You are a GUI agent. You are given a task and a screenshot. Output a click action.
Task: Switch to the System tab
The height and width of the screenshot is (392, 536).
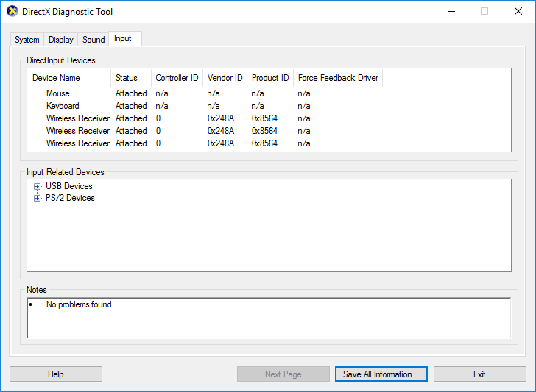[x=27, y=40]
